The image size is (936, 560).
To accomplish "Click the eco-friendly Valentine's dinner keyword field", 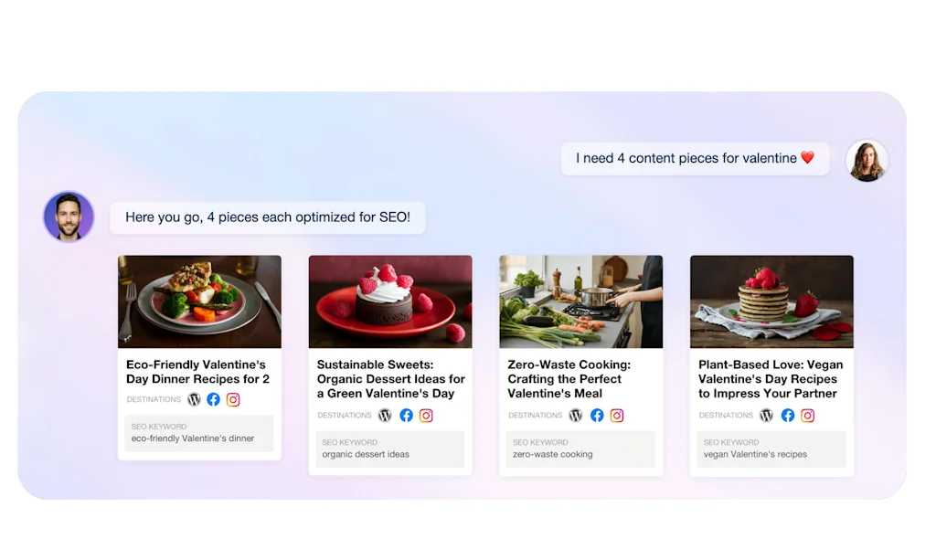I will click(x=199, y=434).
